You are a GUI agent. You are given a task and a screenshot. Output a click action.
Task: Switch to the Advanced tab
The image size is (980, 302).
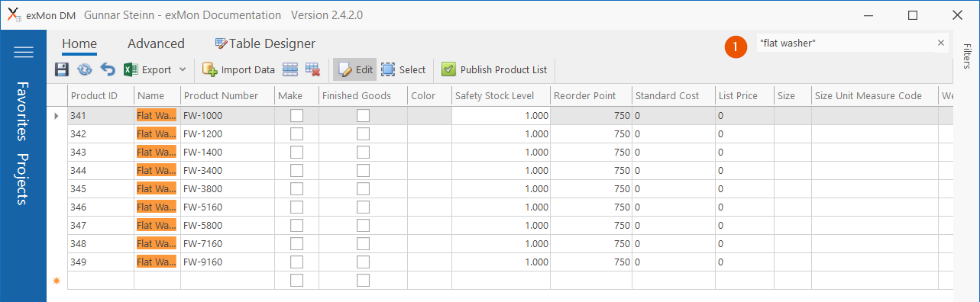(156, 43)
